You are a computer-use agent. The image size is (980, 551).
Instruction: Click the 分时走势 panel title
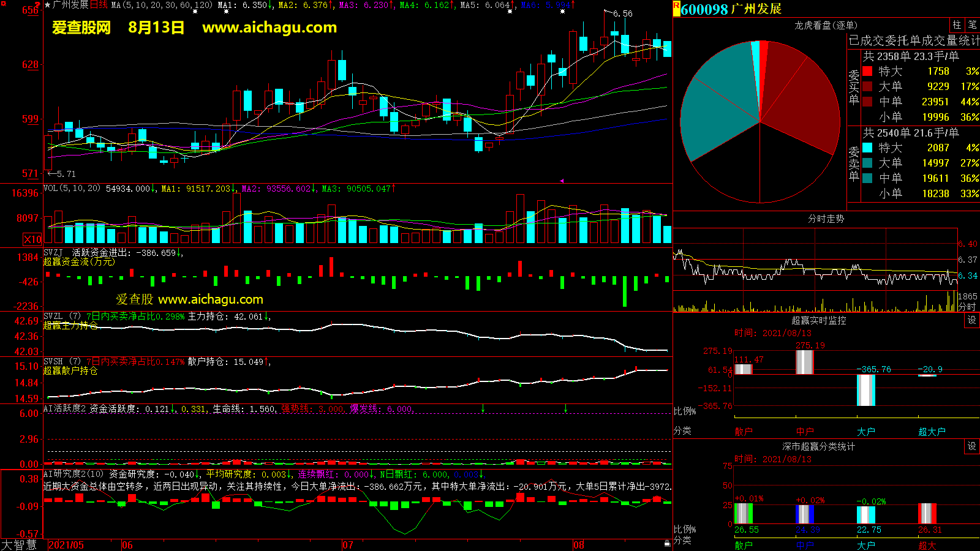825,219
